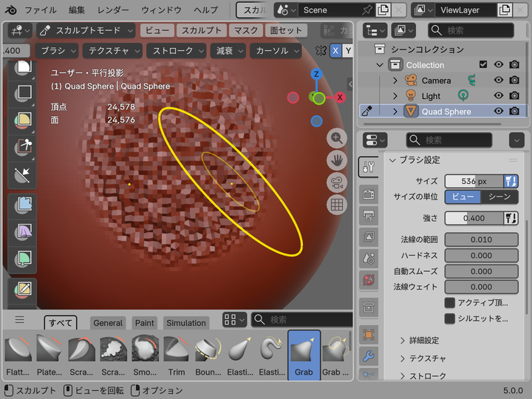Open ブラシ dropdown
The width and height of the screenshot is (532, 399).
tap(57, 51)
